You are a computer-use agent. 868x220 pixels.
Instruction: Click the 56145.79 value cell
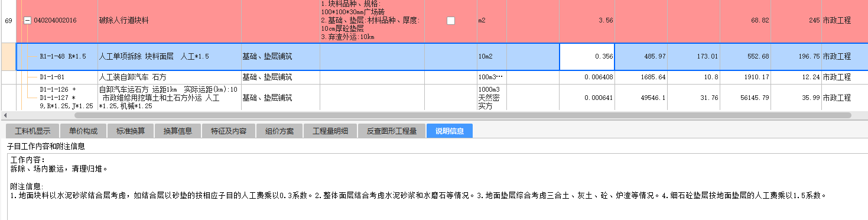point(746,98)
